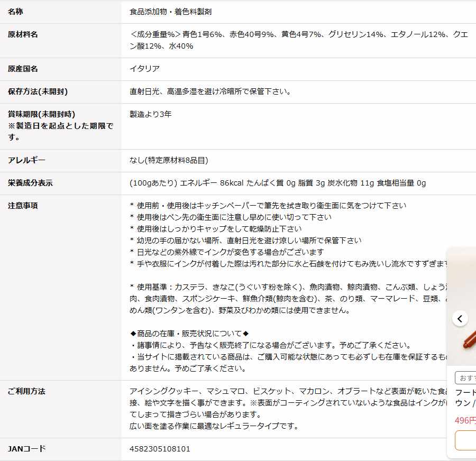Viewport: 476px width, 461px height.
Task: Click ◆商品の在庫・販売状況について◆ heading
Action: coord(189,334)
